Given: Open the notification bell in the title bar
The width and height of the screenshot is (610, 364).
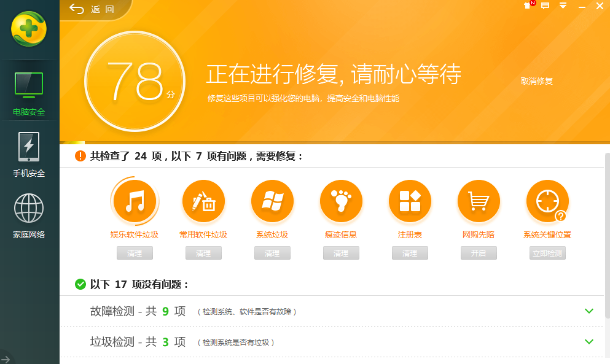Looking at the screenshot, I should click(527, 6).
